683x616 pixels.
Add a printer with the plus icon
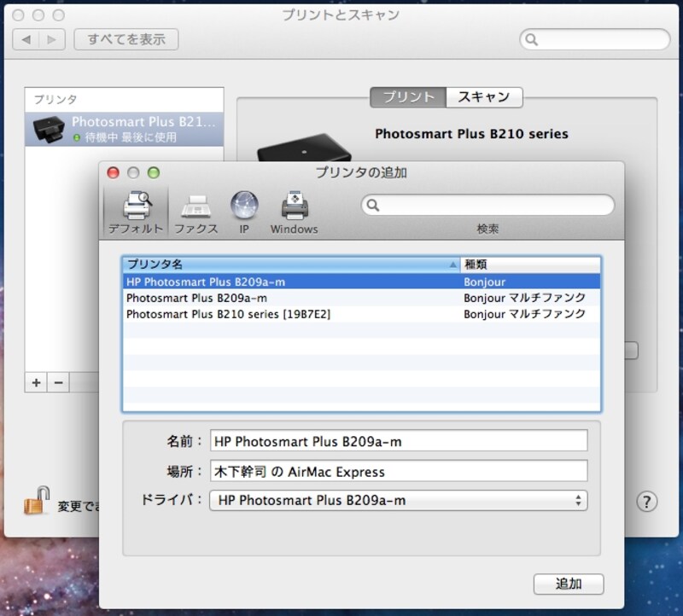click(x=35, y=383)
